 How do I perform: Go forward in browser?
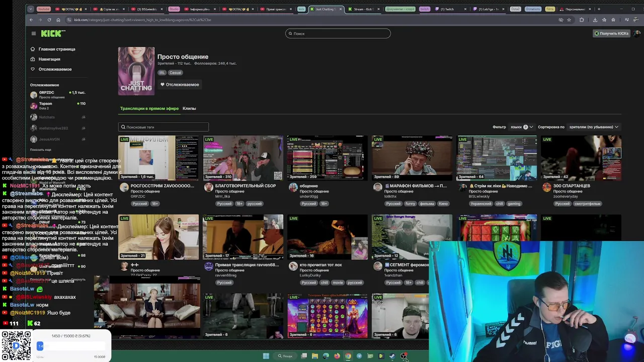coord(40,20)
